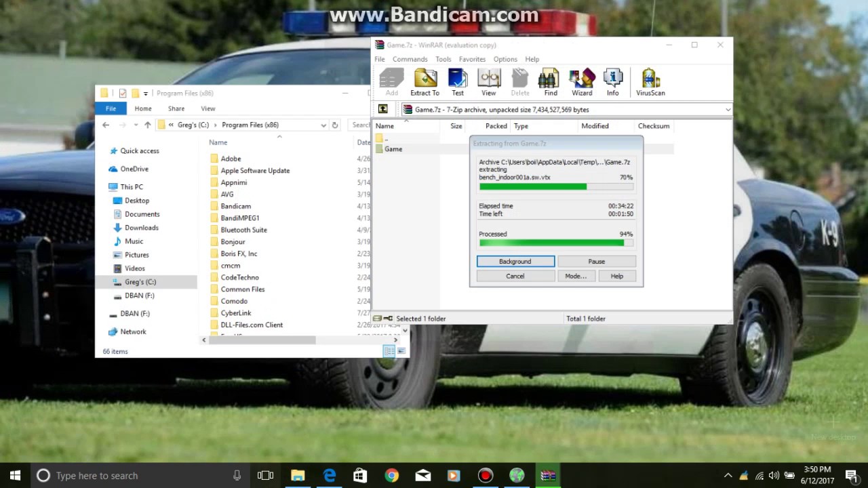Click the Start button on taskbar
Viewport: 868px width, 488px height.
[15, 476]
